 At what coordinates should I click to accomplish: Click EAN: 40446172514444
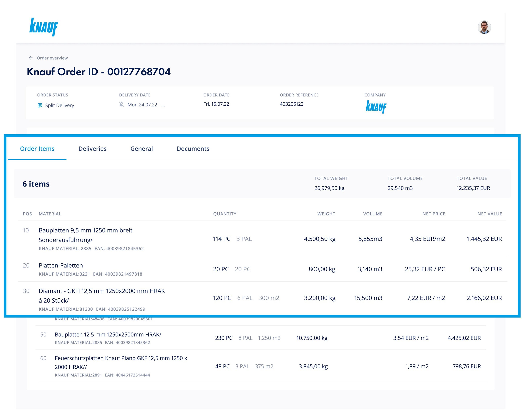127,375
